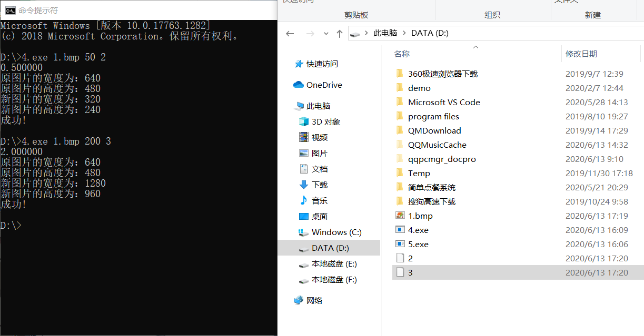Select the Temp folder
This screenshot has height=336, width=644.
point(419,173)
